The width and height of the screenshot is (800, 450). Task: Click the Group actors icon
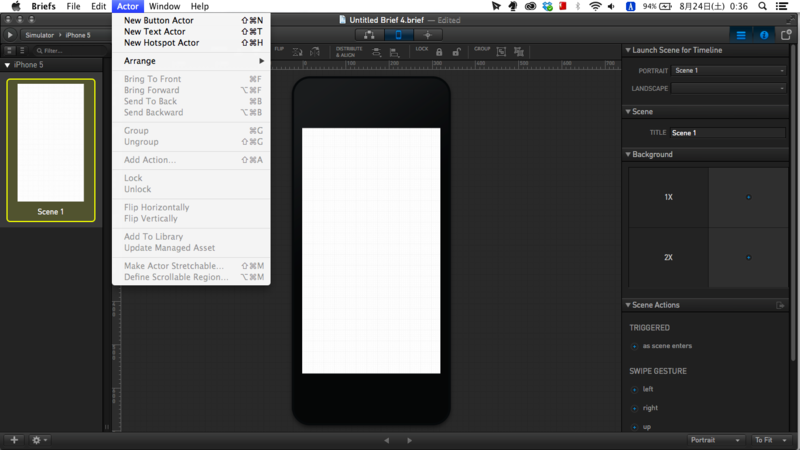(x=502, y=52)
